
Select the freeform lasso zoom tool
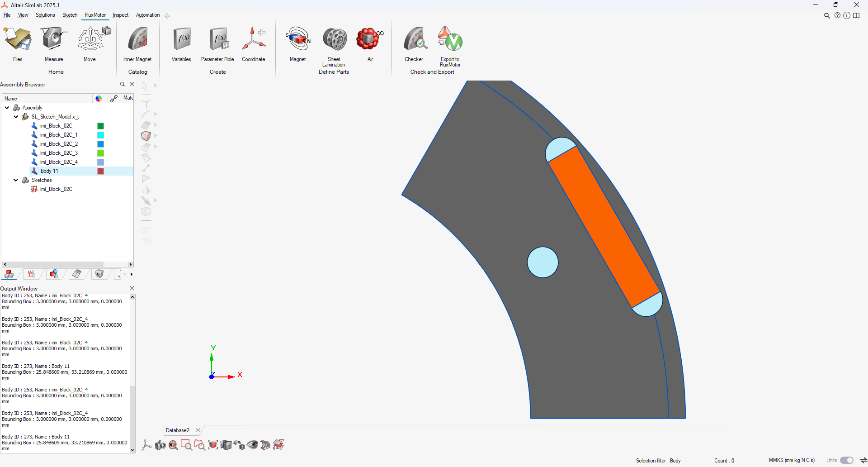pyautogui.click(x=199, y=445)
